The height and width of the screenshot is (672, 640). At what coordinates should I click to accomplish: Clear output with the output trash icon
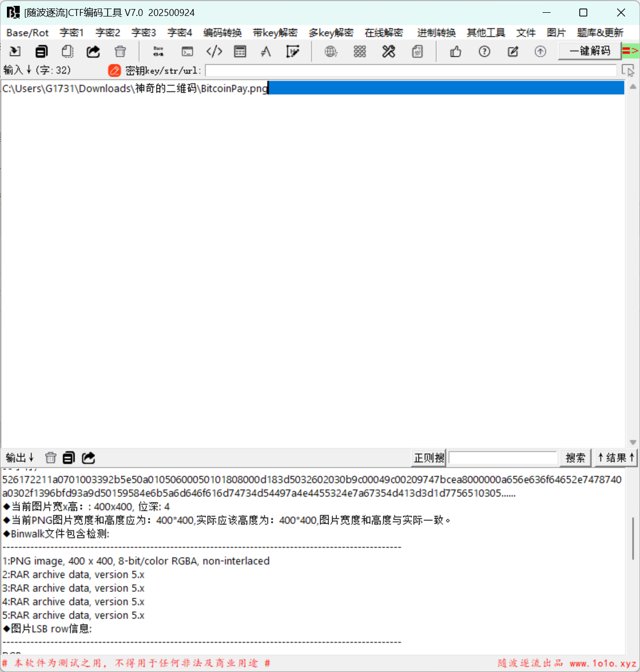pos(51,458)
